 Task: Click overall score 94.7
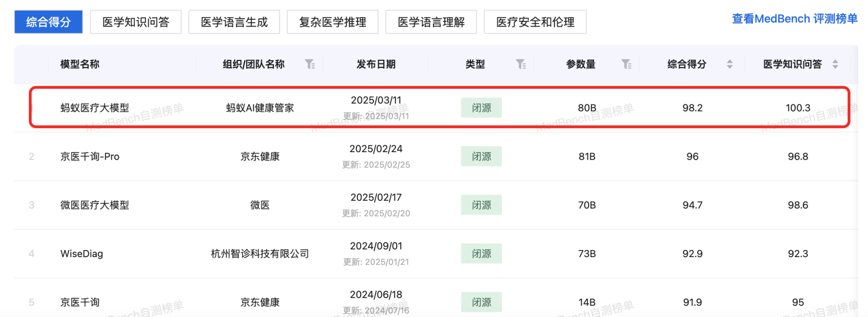tap(692, 205)
